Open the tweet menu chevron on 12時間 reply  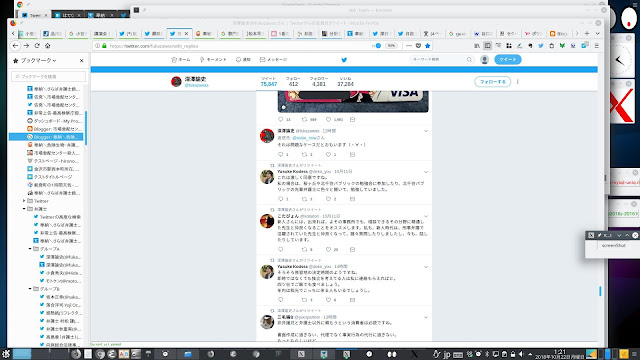[x=426, y=131]
